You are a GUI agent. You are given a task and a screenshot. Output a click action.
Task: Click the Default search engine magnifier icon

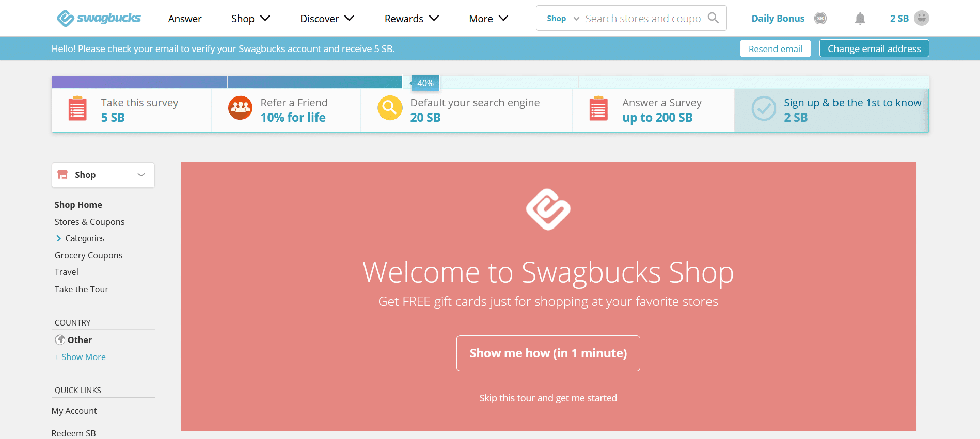pos(390,108)
